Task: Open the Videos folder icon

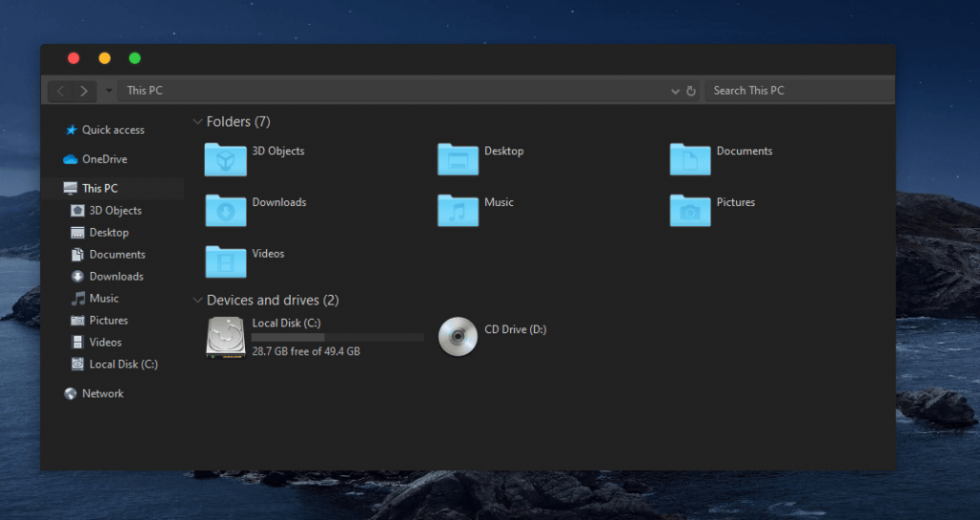Action: click(x=225, y=261)
